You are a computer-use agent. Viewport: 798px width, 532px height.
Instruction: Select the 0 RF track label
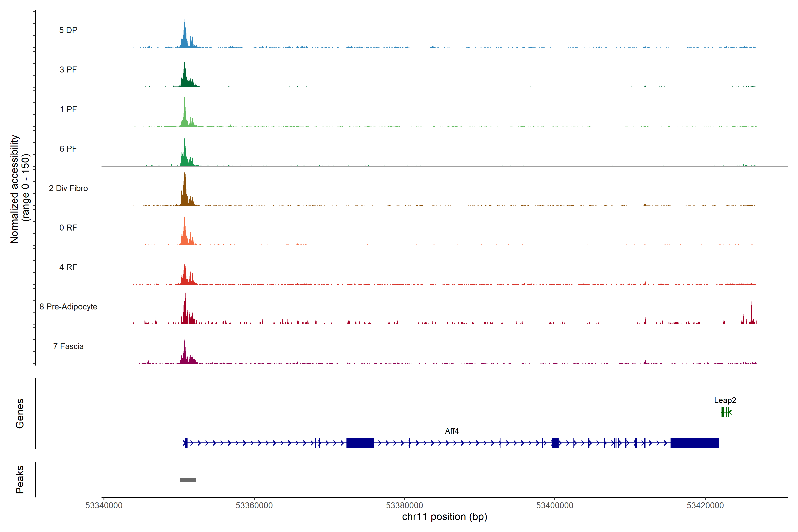pos(68,228)
